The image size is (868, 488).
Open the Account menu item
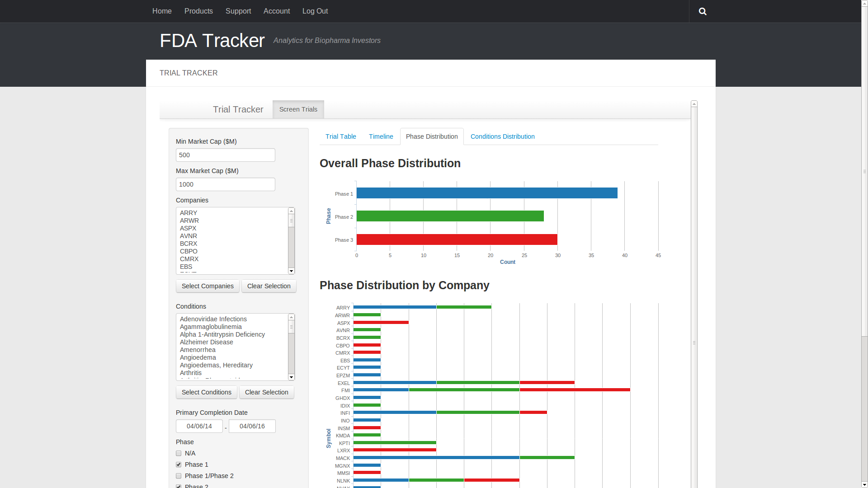(277, 11)
